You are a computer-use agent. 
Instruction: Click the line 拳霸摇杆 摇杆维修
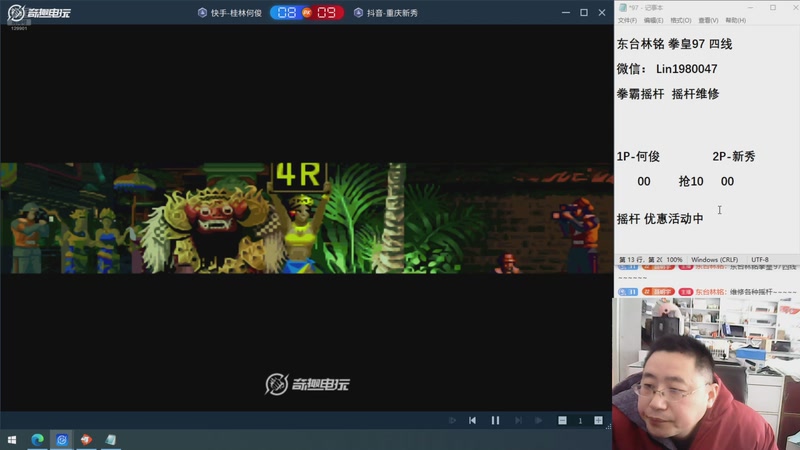[x=668, y=94]
